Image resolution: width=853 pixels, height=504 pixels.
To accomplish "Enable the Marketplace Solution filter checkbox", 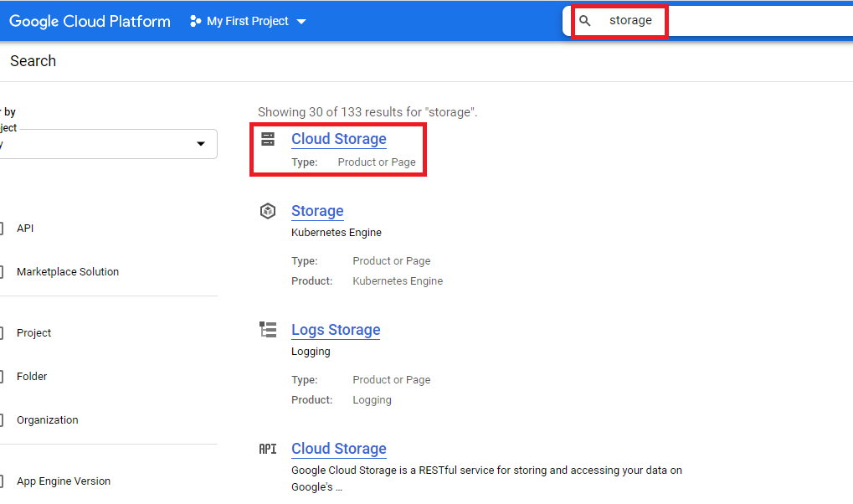I will (2, 272).
